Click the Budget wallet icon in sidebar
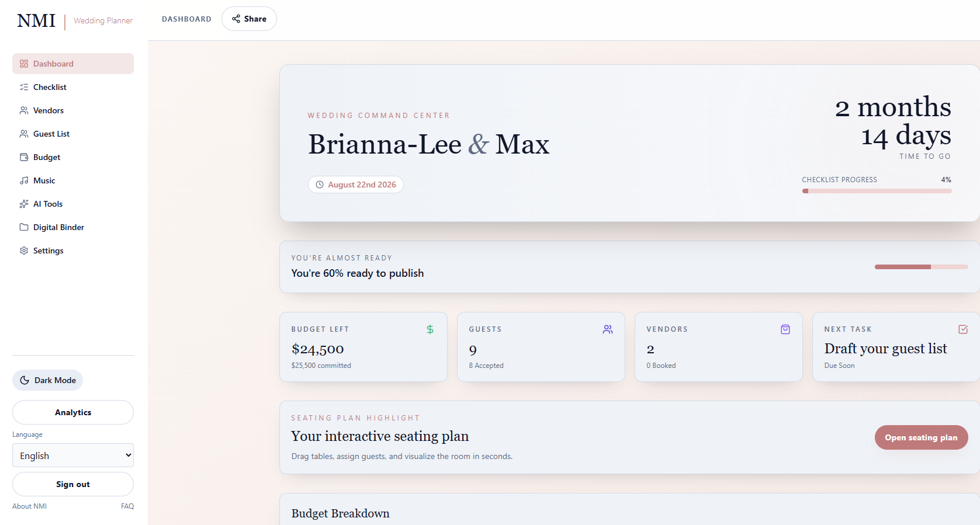980x525 pixels. coord(24,157)
